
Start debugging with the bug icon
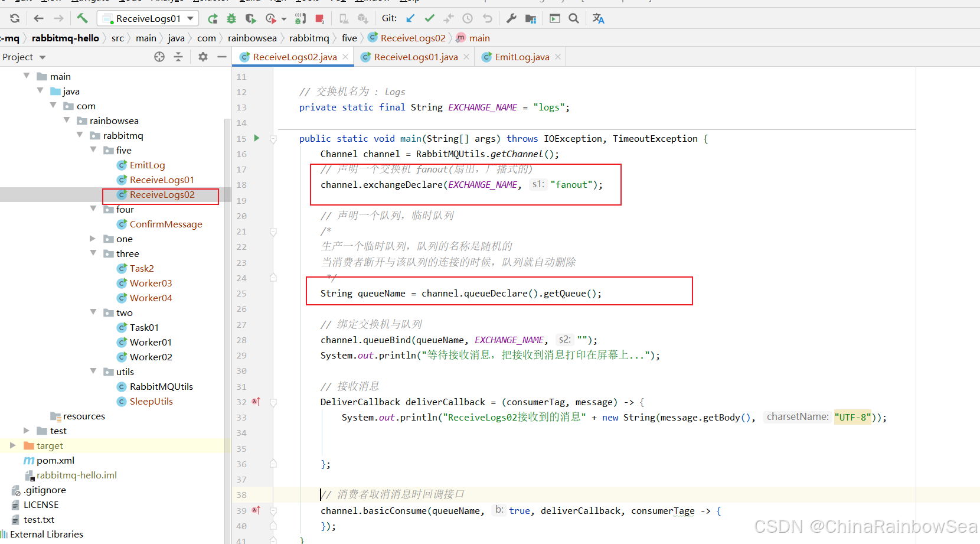(231, 19)
